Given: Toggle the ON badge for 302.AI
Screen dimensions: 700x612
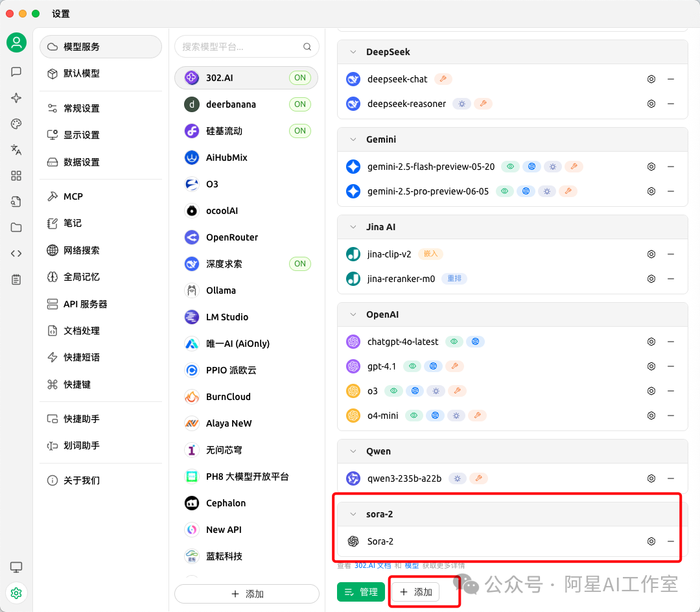Looking at the screenshot, I should 300,78.
